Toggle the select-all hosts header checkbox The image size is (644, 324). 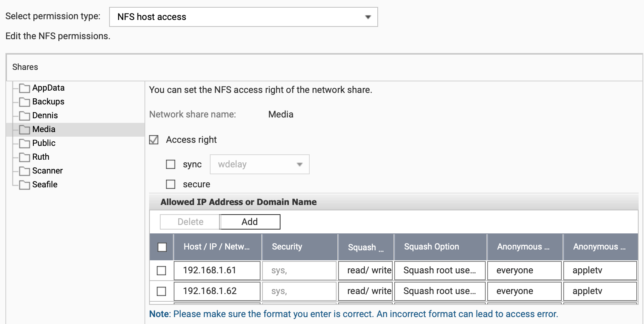point(162,247)
